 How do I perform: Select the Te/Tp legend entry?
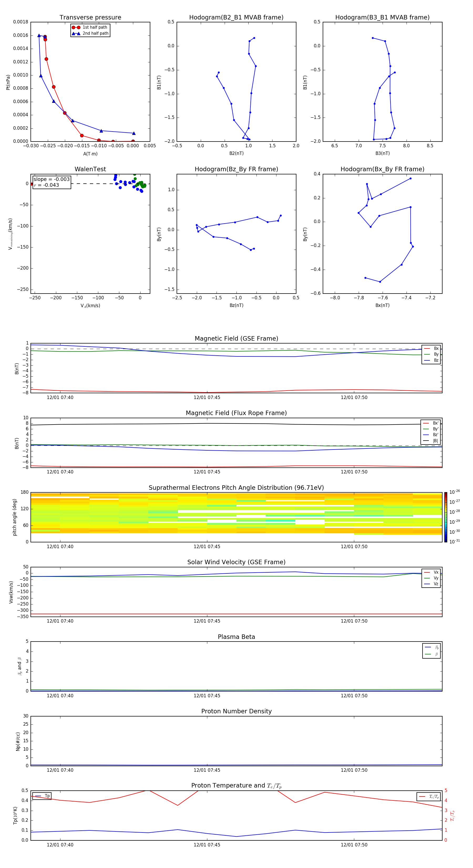pos(429,796)
